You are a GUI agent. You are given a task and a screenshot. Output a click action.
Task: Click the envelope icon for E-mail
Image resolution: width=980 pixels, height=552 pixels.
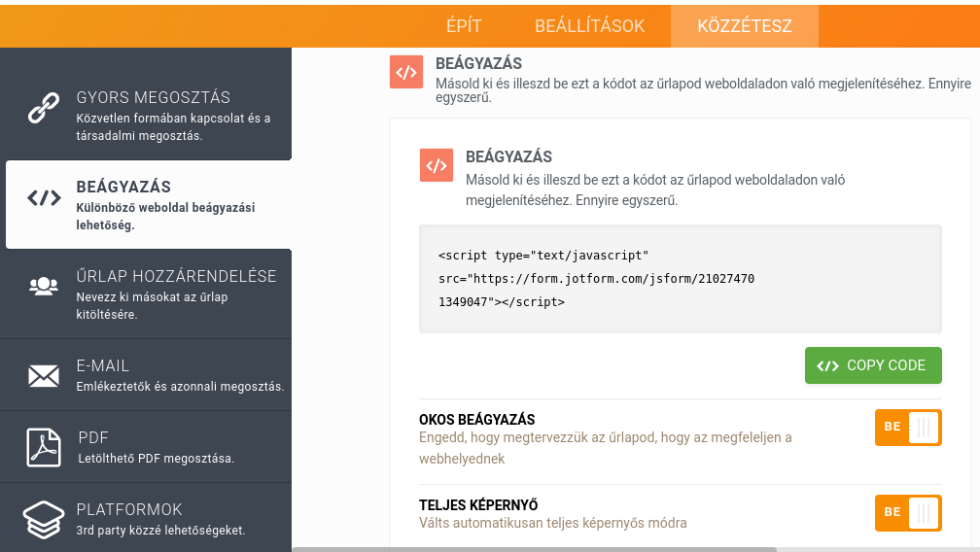[44, 375]
